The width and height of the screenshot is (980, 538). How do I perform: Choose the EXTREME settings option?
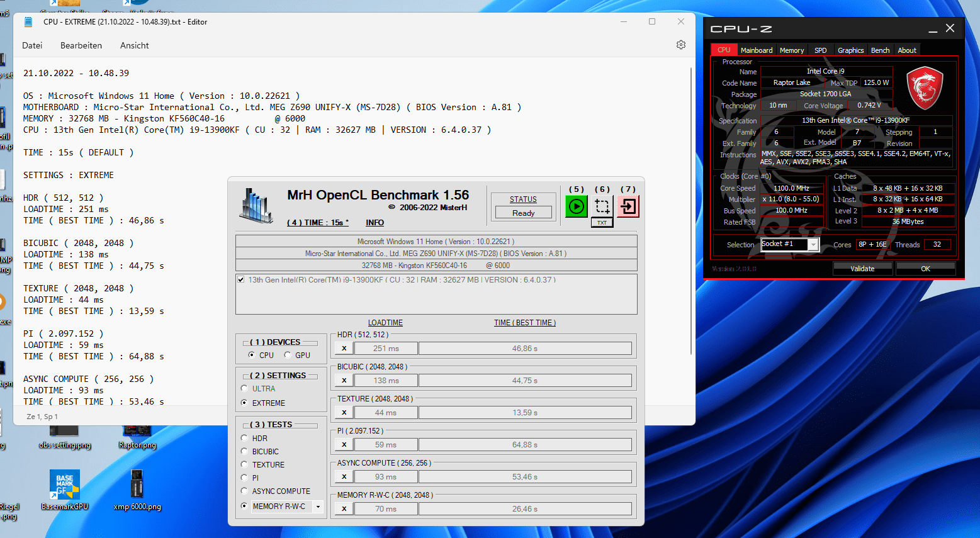[x=244, y=403]
